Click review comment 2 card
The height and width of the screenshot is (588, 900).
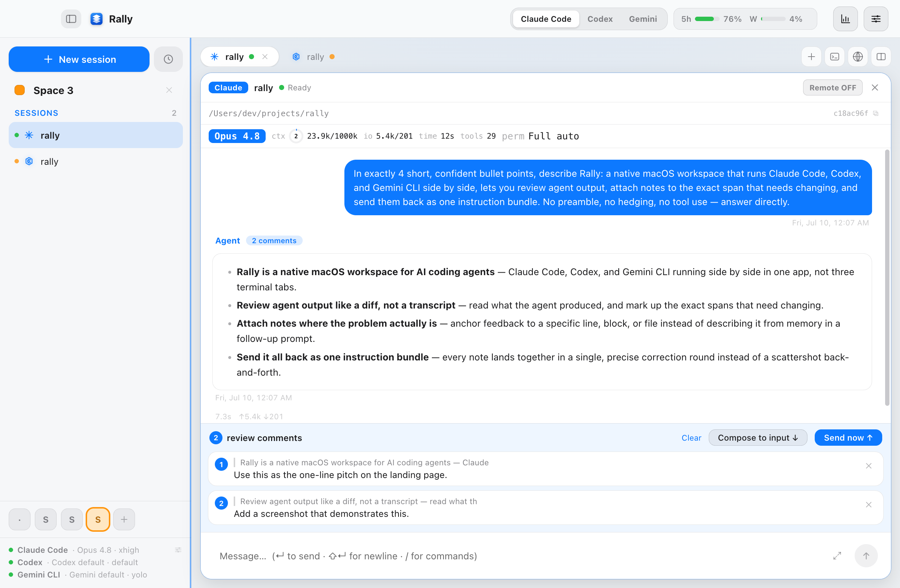[x=545, y=507]
